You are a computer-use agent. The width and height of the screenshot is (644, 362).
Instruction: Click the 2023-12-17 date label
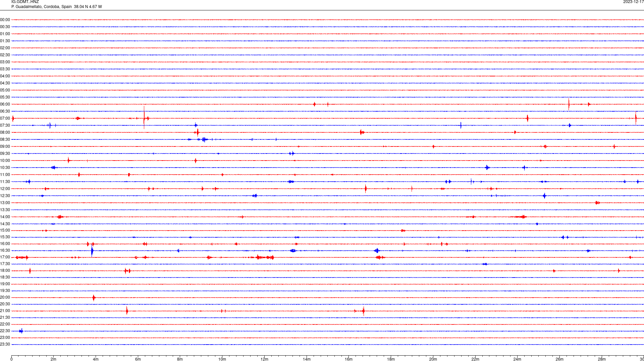click(633, 2)
